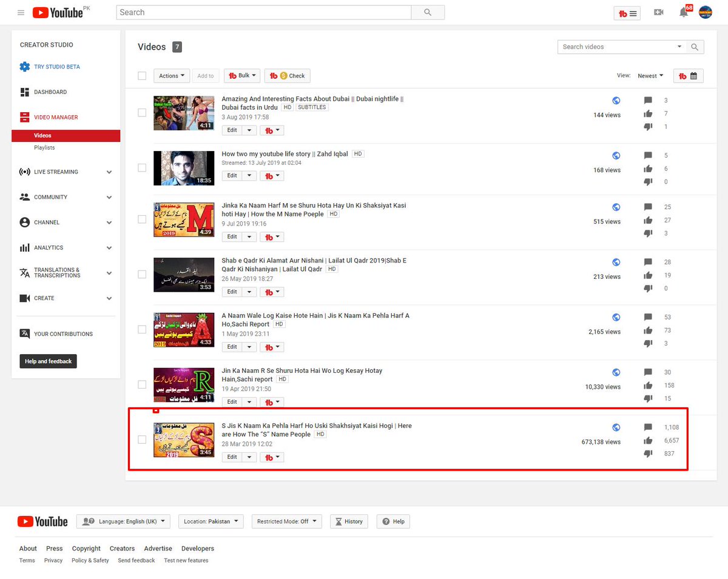The width and height of the screenshot is (728, 579).
Task: Open the View Newest sort dropdown
Action: [650, 76]
